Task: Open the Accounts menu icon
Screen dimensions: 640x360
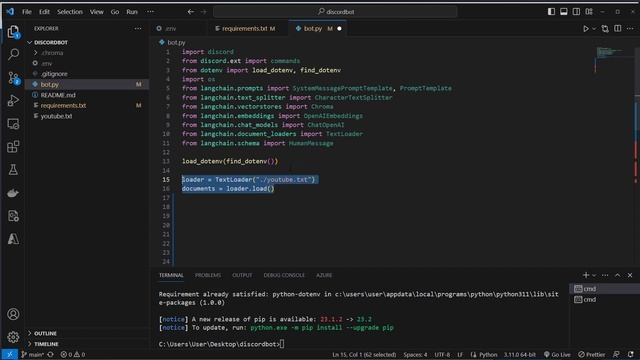Action: (13, 314)
